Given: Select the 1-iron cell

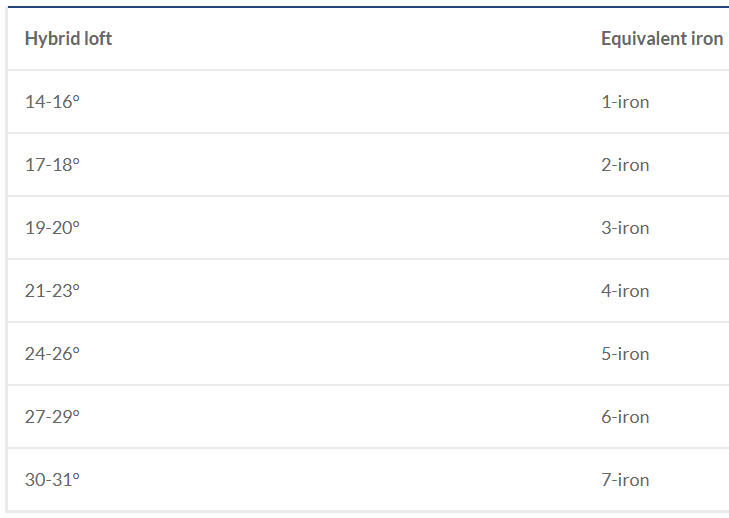Looking at the screenshot, I should pos(625,102).
